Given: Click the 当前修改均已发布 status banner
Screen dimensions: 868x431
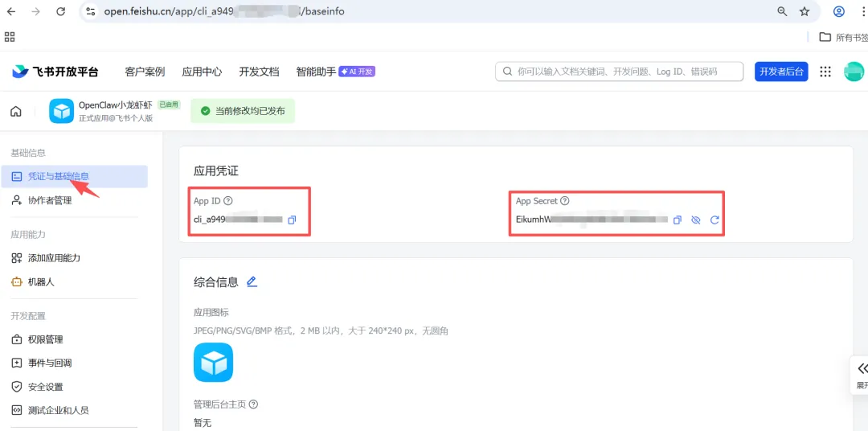Looking at the screenshot, I should (243, 111).
